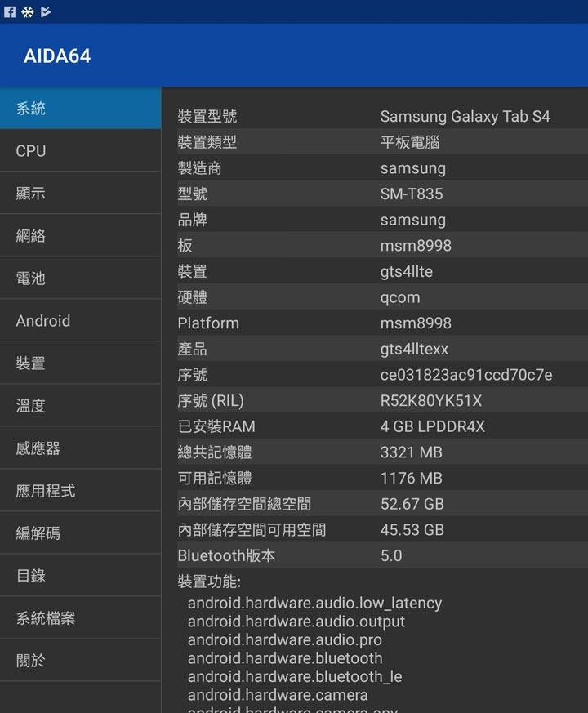Image resolution: width=588 pixels, height=713 pixels.
Task: Select the gts4llte device value
Action: click(x=407, y=271)
